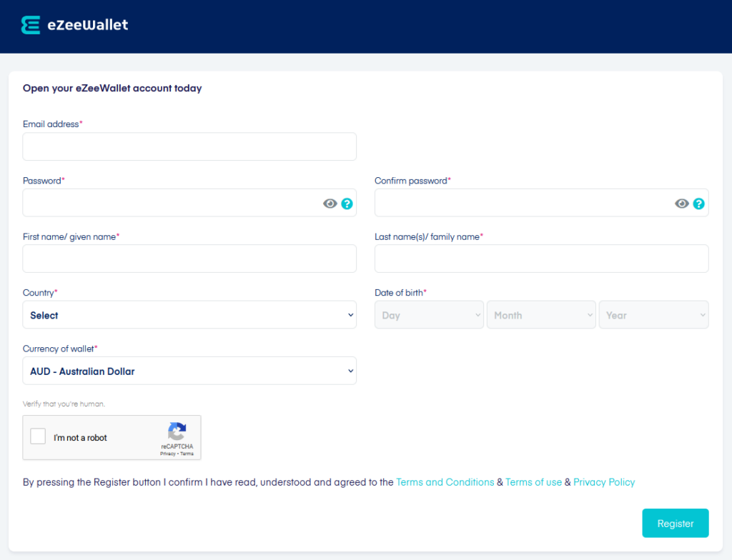Click the reCAPTCHA logo icon
The image size is (732, 560).
pos(177,431)
